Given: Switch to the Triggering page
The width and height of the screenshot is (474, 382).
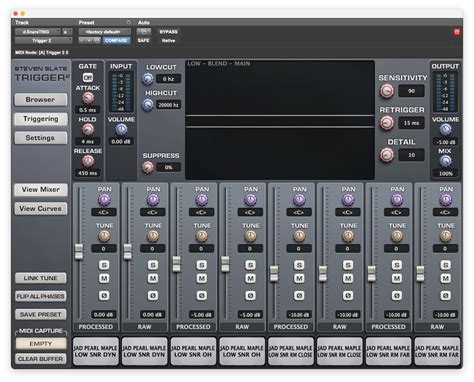Looking at the screenshot, I should point(41,119).
